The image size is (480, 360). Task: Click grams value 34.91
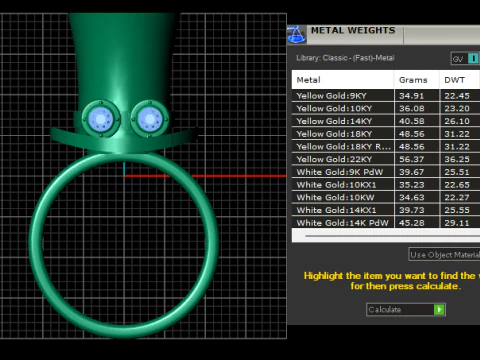(412, 96)
